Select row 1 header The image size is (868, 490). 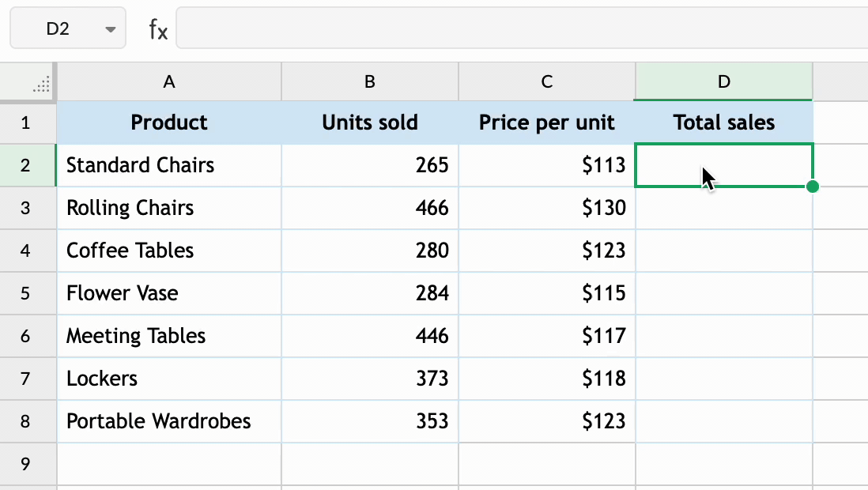point(26,122)
